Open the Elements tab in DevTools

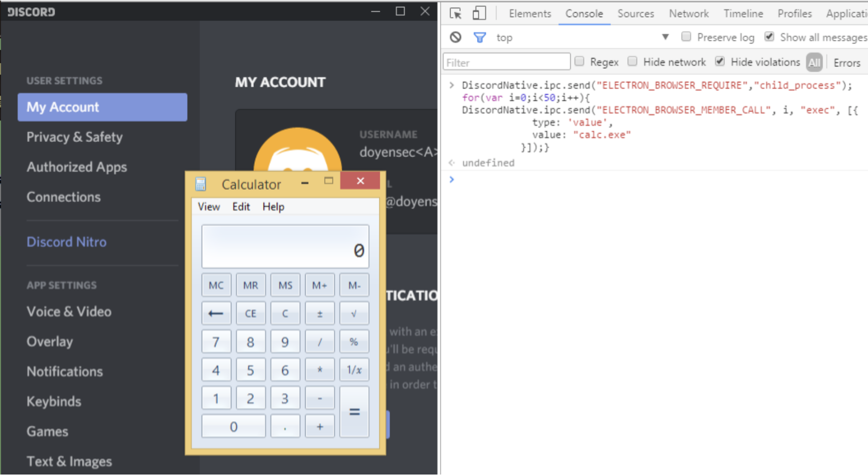[x=530, y=14]
